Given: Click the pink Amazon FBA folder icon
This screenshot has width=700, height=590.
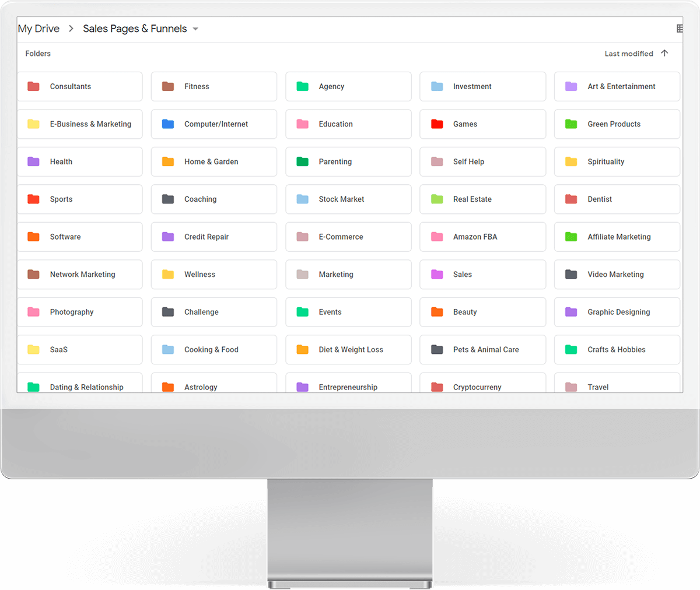Looking at the screenshot, I should (x=437, y=237).
